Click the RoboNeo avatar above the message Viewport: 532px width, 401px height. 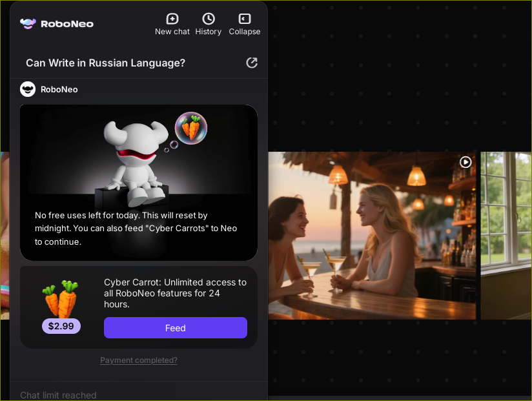[28, 89]
